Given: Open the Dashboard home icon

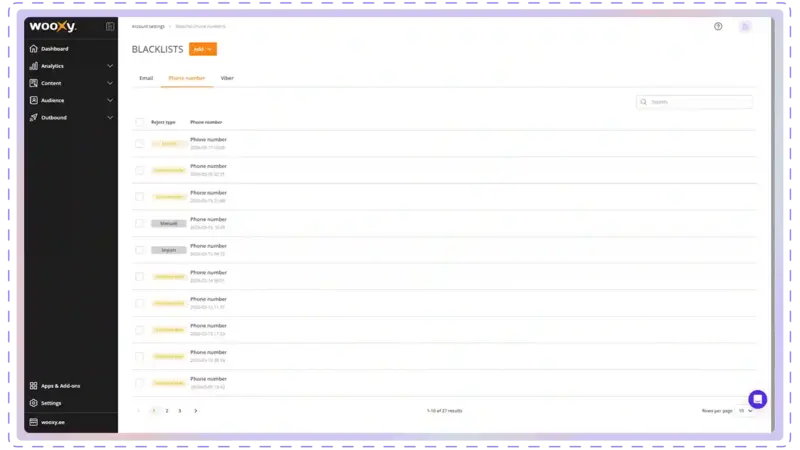Looking at the screenshot, I should [x=34, y=48].
